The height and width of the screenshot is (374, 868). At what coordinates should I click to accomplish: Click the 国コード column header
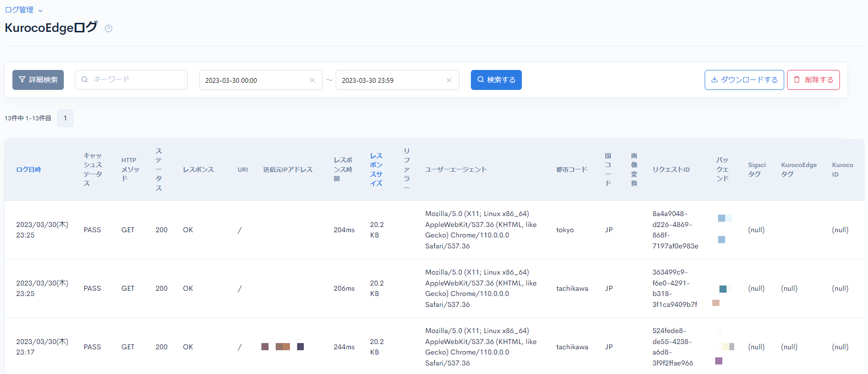click(608, 169)
